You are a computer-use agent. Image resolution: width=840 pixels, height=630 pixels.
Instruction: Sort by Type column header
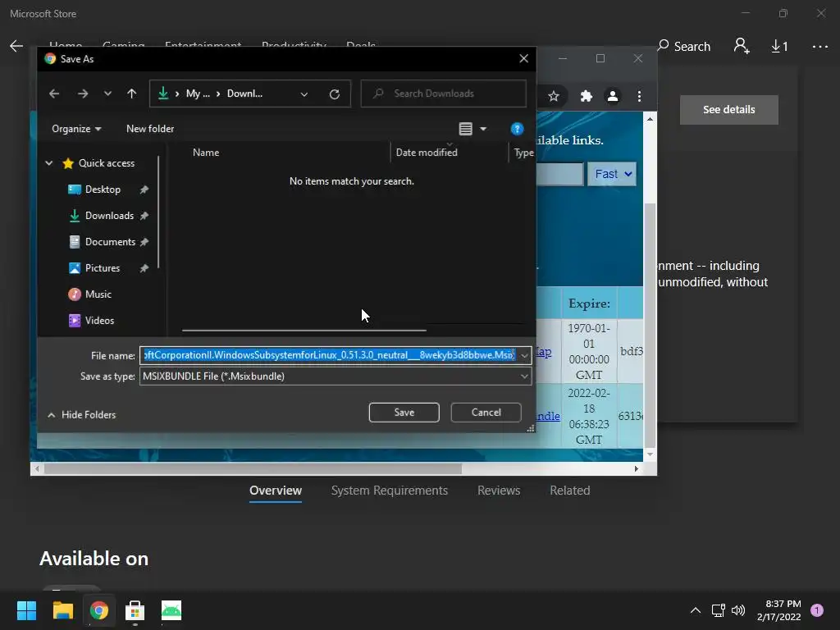523,153
